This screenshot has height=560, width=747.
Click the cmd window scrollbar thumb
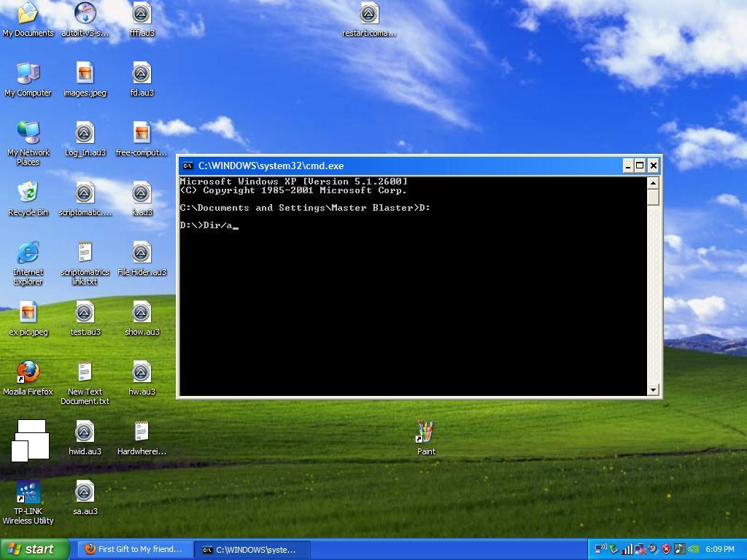coord(653,197)
